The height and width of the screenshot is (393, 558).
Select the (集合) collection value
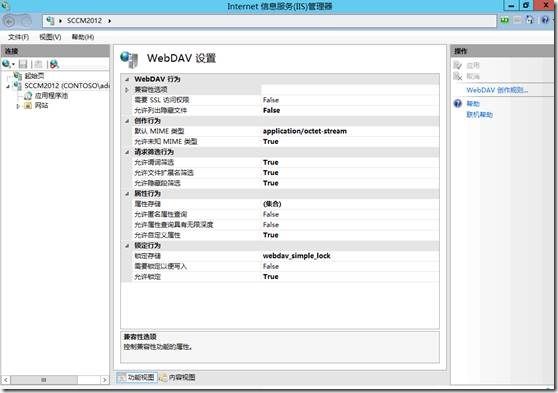(272, 204)
